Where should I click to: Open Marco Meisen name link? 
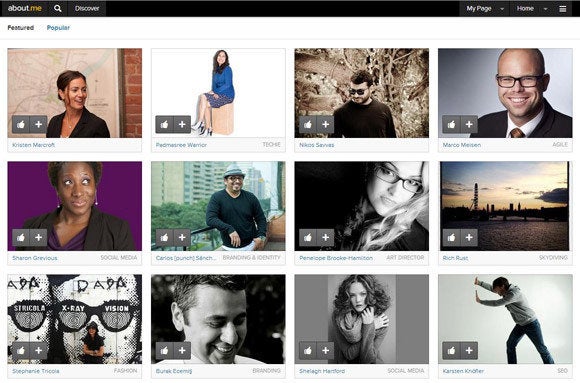click(x=462, y=145)
